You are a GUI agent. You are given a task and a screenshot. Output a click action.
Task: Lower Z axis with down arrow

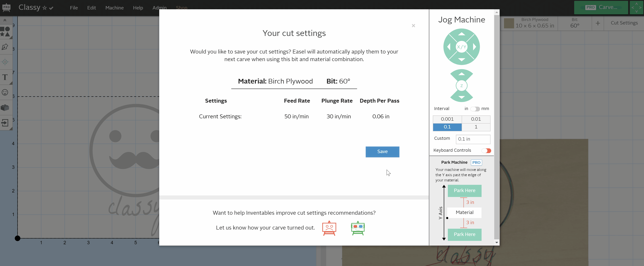pyautogui.click(x=461, y=97)
